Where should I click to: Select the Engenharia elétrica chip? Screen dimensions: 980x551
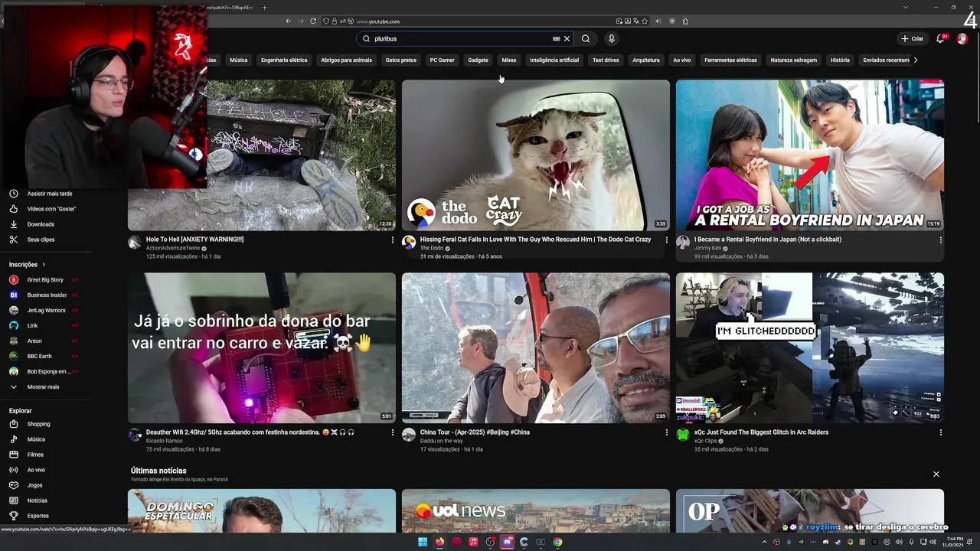(x=284, y=60)
